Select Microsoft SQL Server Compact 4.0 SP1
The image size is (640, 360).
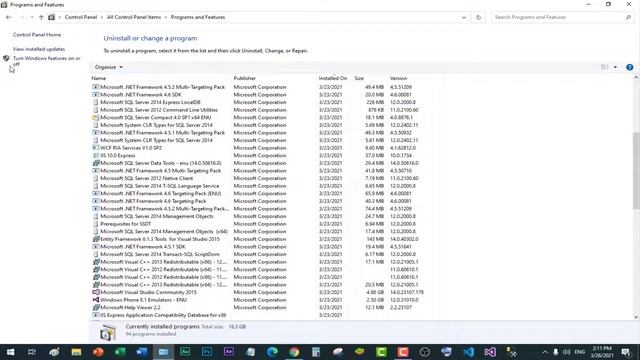point(258,118)
